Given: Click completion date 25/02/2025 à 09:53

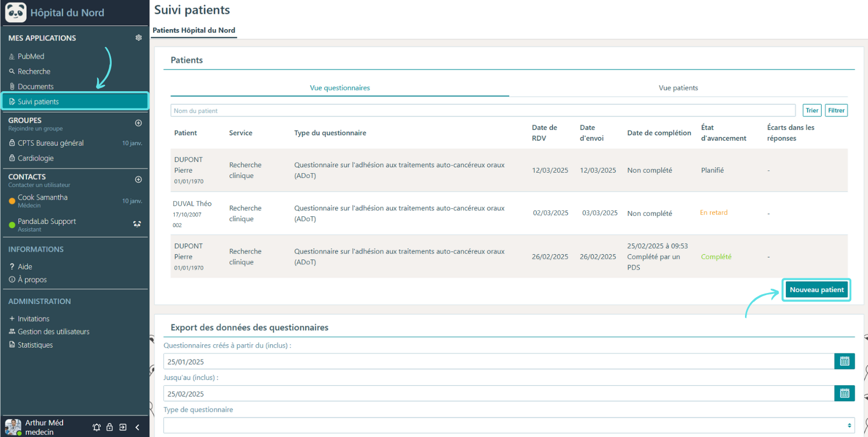Looking at the screenshot, I should point(658,246).
